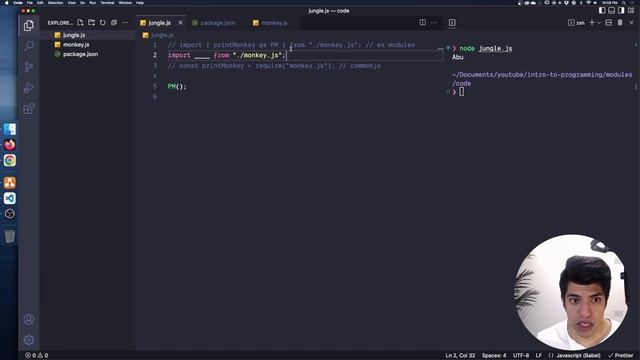Close the jungle.js tab

tap(180, 23)
